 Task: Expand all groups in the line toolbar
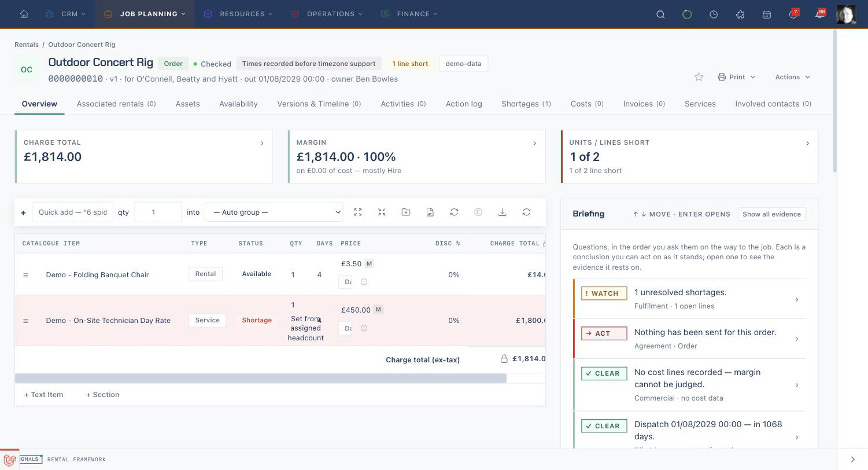coord(358,212)
